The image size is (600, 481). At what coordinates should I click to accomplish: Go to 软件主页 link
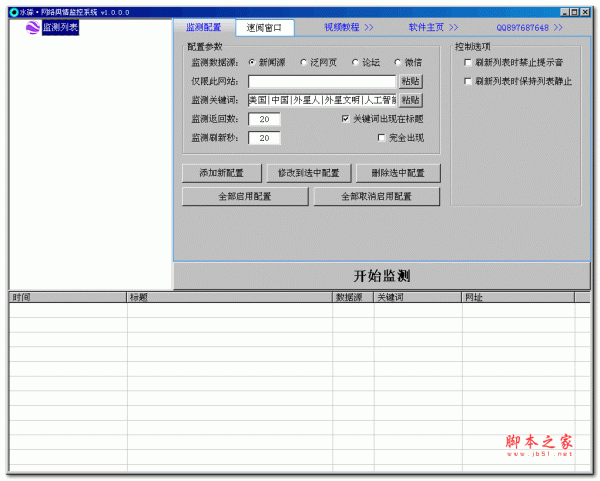coord(433,28)
